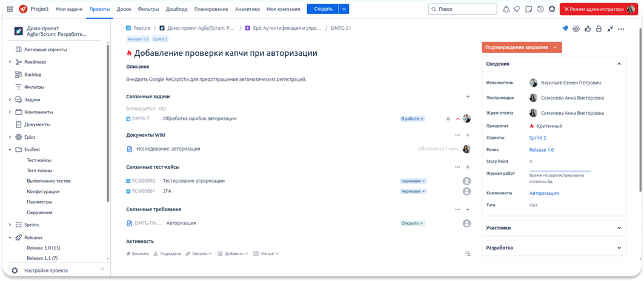Open the Умные dropdown

click(266, 254)
